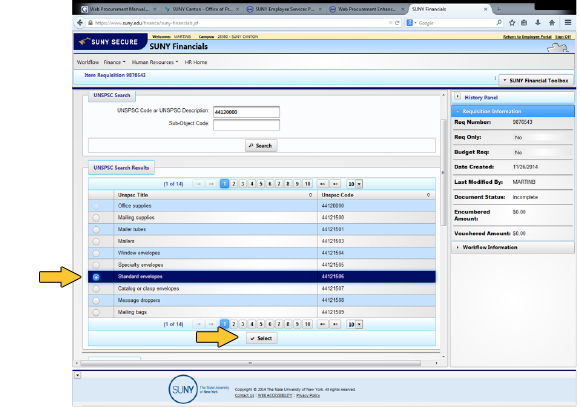Sort by Unspsc Code column sort icon
This screenshot has height=410, width=580.
[428, 195]
